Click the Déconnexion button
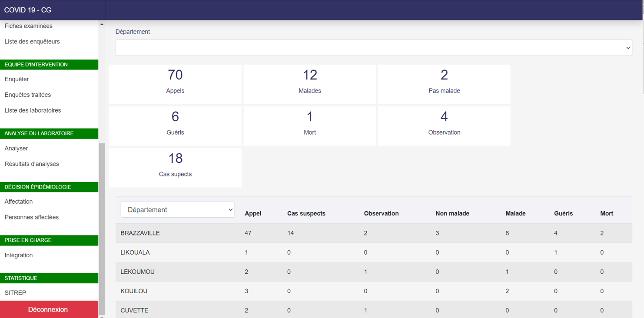 (x=49, y=309)
